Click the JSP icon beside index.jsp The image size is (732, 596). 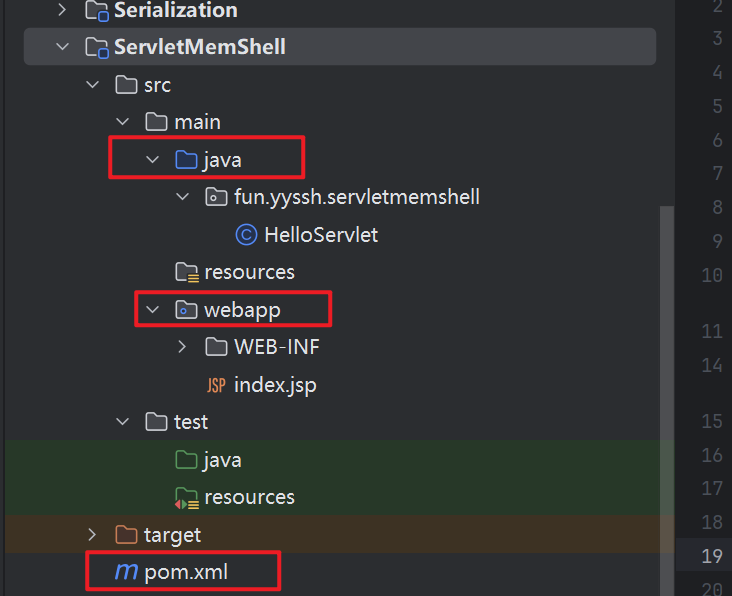[x=216, y=386]
